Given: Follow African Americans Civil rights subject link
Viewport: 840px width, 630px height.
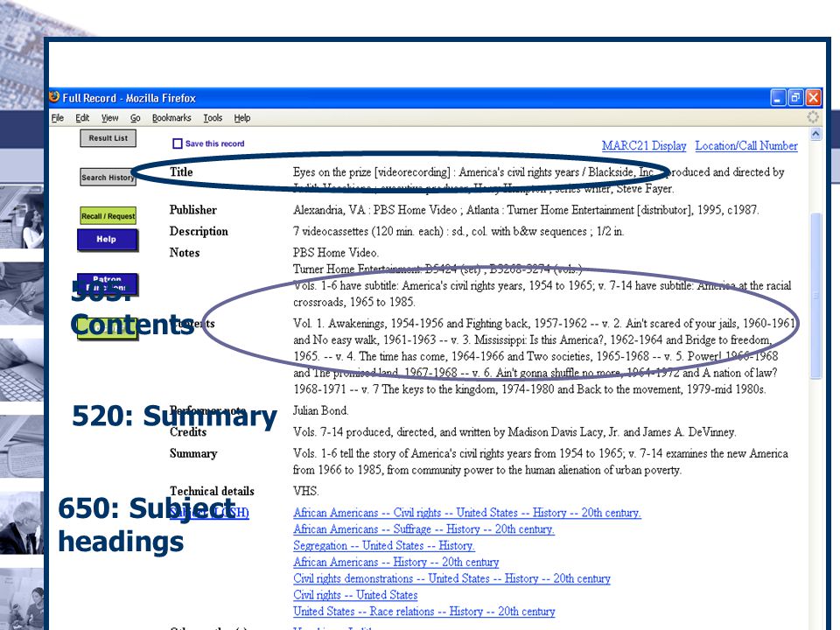Looking at the screenshot, I should (x=467, y=513).
